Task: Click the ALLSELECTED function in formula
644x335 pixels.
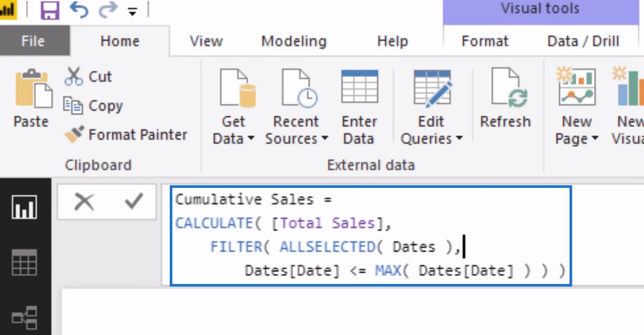Action: pos(327,247)
